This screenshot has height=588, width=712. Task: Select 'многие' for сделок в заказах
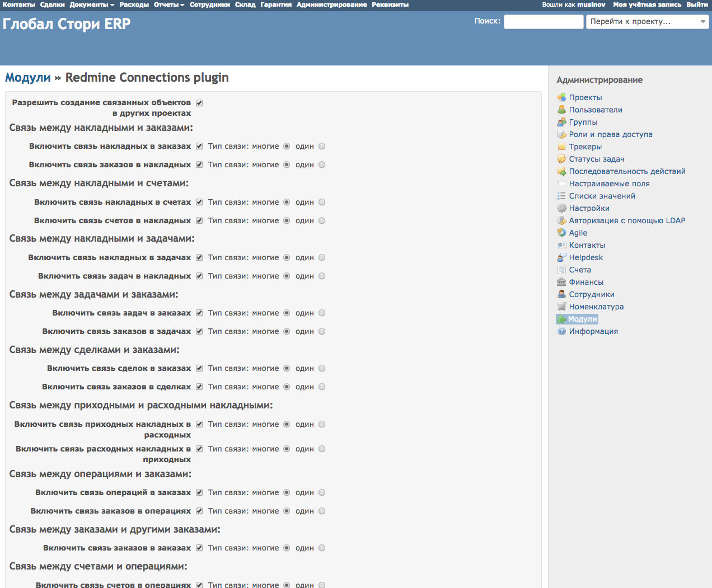pyautogui.click(x=287, y=368)
